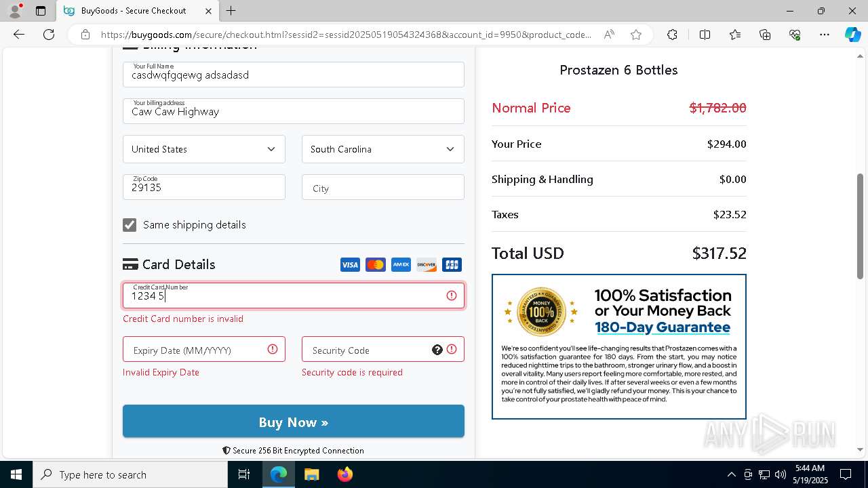Screen dimensions: 868x488
Task: View site information lock icon
Action: click(x=85, y=35)
